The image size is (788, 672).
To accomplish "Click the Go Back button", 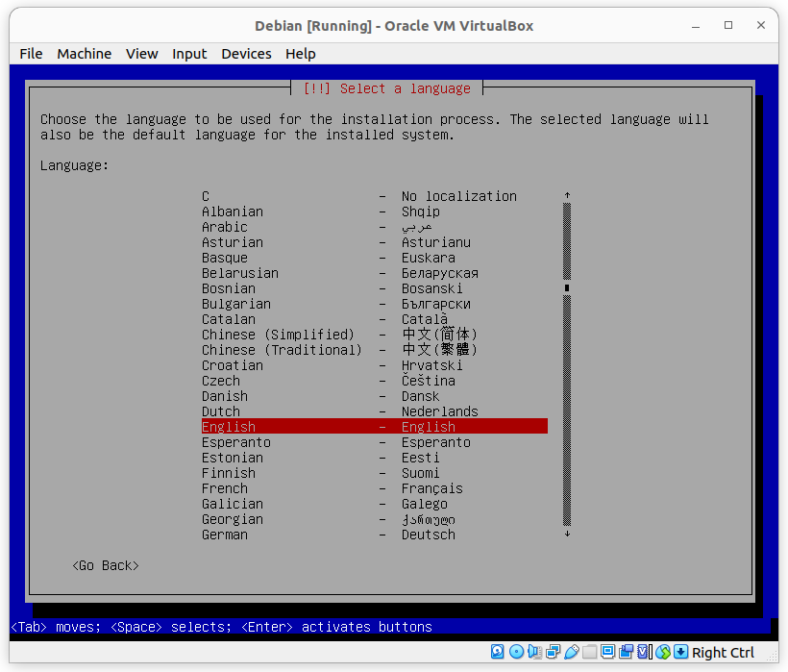I will [105, 565].
